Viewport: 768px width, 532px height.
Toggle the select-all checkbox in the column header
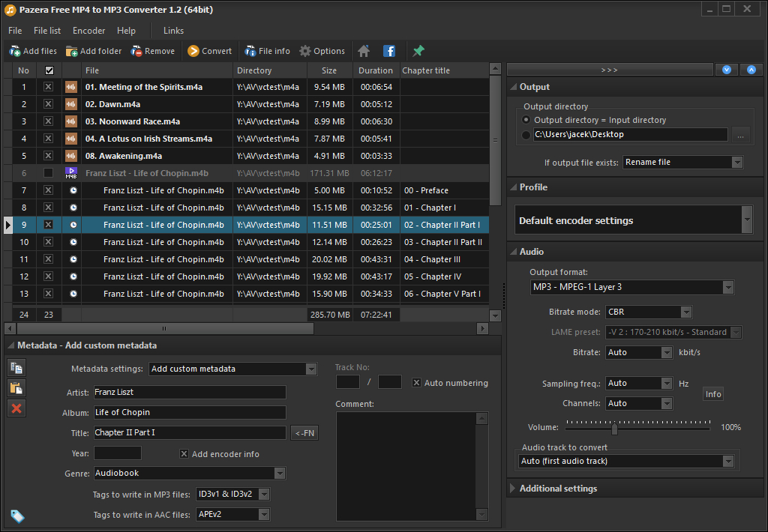point(49,70)
